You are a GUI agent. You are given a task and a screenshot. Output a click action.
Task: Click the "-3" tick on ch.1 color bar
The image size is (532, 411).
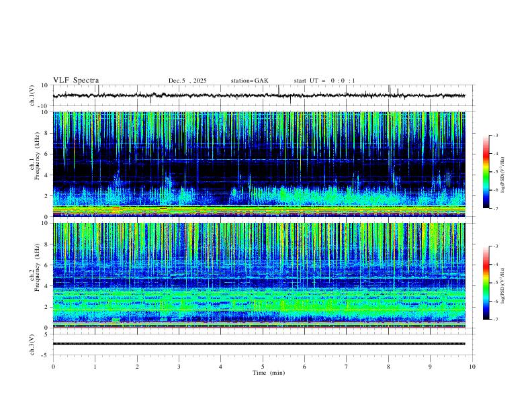pos(496,135)
